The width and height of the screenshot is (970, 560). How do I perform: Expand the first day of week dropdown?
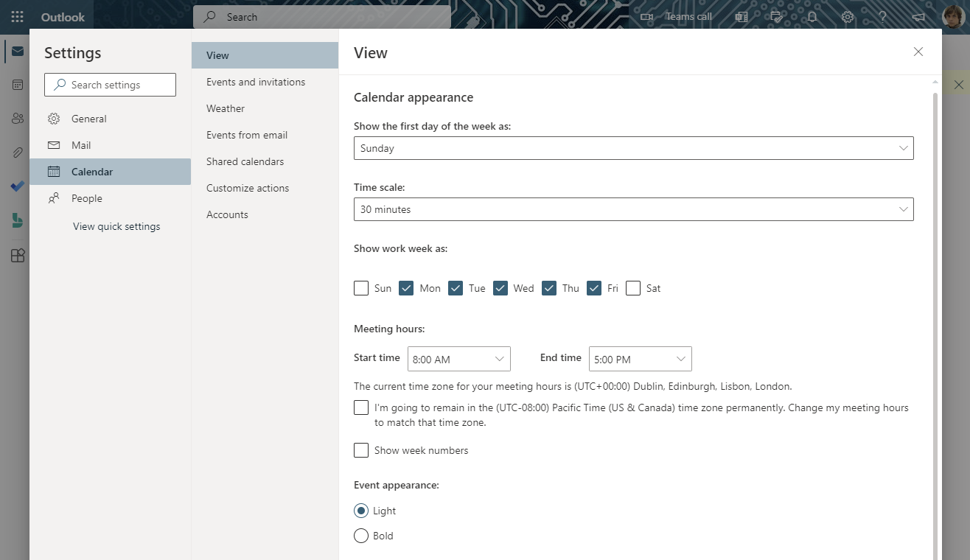(x=633, y=148)
